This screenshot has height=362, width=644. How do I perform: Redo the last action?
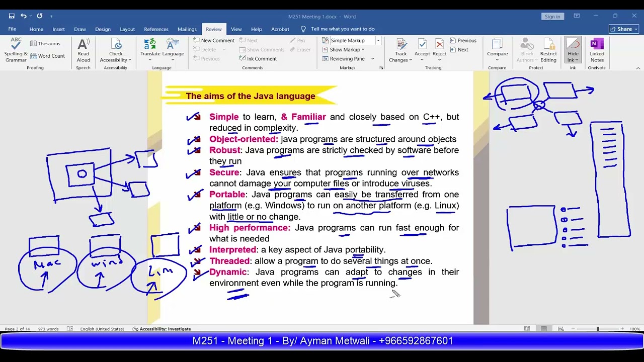pos(39,16)
